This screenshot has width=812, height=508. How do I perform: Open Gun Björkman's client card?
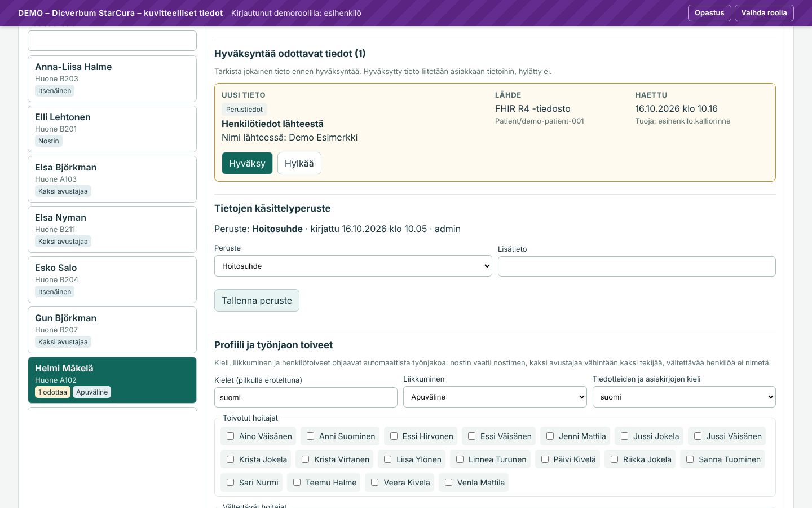112,330
